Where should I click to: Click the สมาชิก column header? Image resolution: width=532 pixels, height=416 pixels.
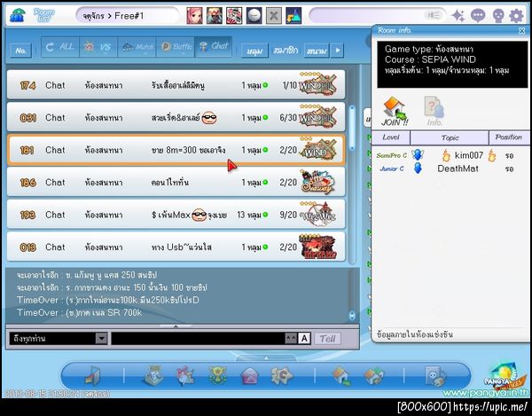tap(286, 51)
